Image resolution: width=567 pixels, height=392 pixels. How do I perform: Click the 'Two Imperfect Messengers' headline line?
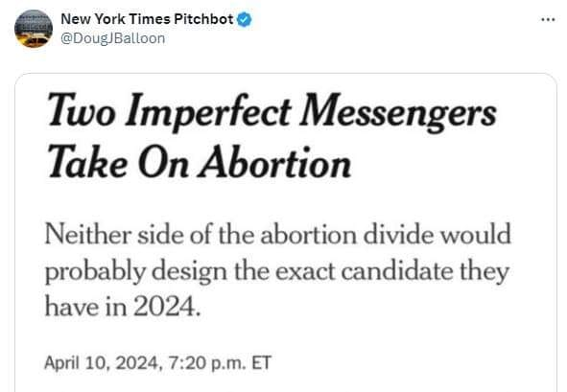coord(272,111)
